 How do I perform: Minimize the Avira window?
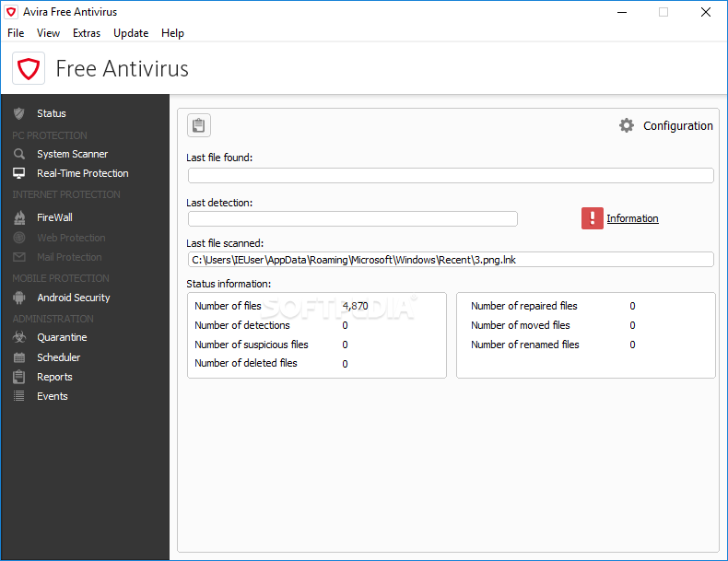pyautogui.click(x=622, y=12)
